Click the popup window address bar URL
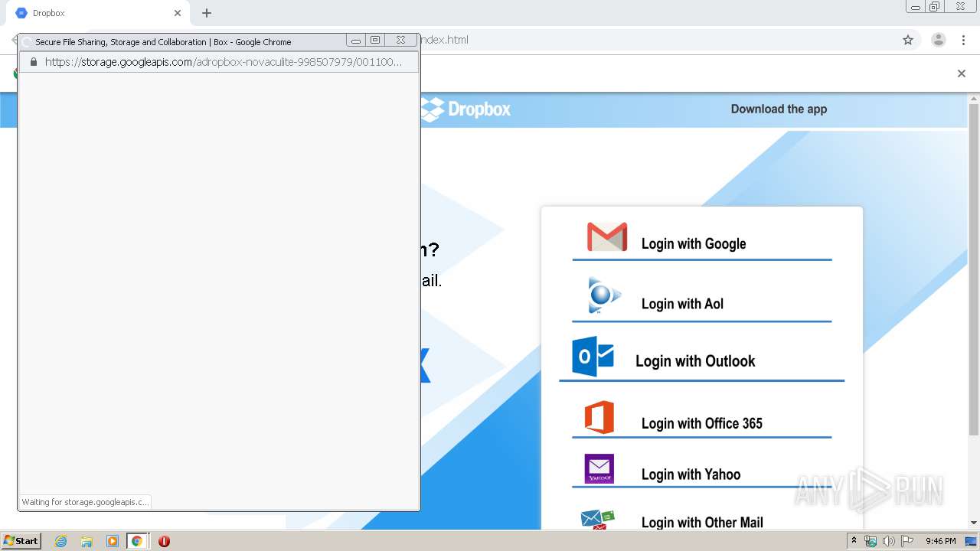 [224, 62]
